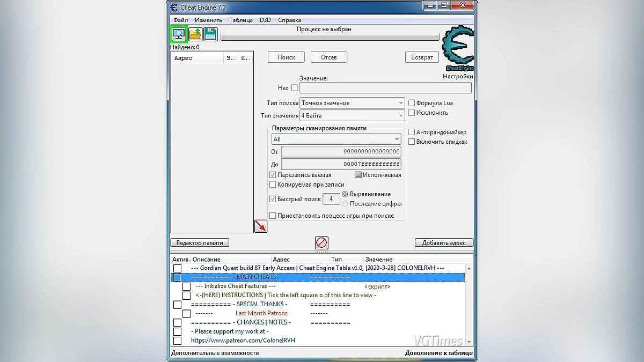
Task: Open the Редактор памяти button
Action: (x=200, y=243)
